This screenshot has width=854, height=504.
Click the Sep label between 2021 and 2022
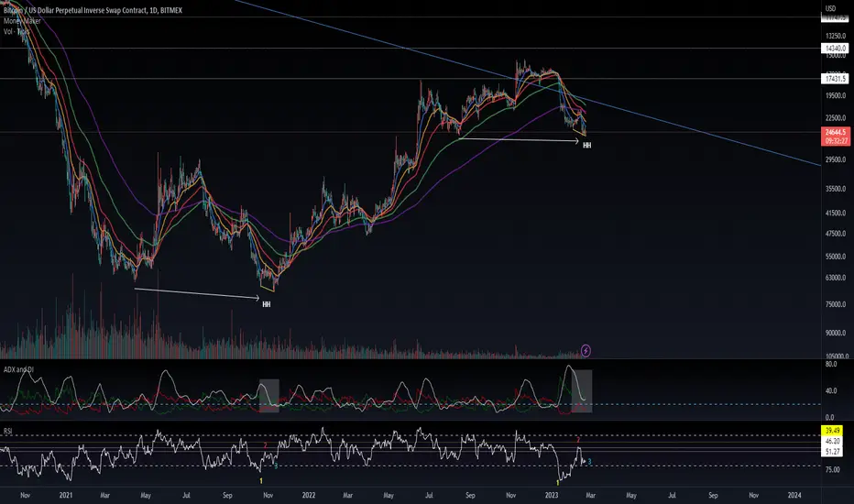pyautogui.click(x=227, y=495)
